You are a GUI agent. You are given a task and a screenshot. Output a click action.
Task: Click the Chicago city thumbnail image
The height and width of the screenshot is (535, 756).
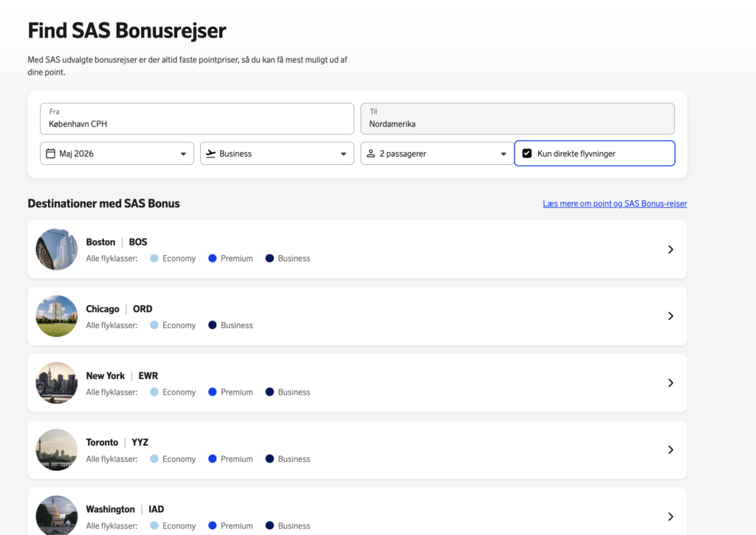pos(57,316)
